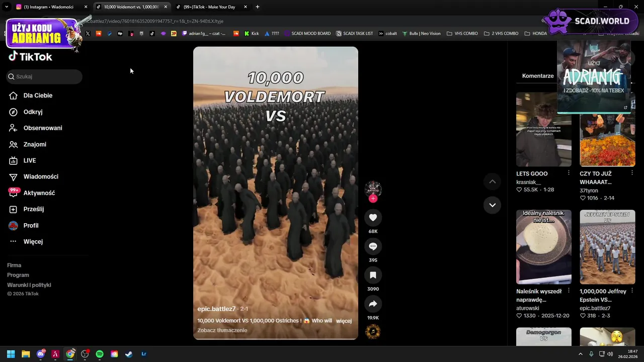Open Windows Start menu
Viewport: 644px width, 362px height.
coord(11,354)
